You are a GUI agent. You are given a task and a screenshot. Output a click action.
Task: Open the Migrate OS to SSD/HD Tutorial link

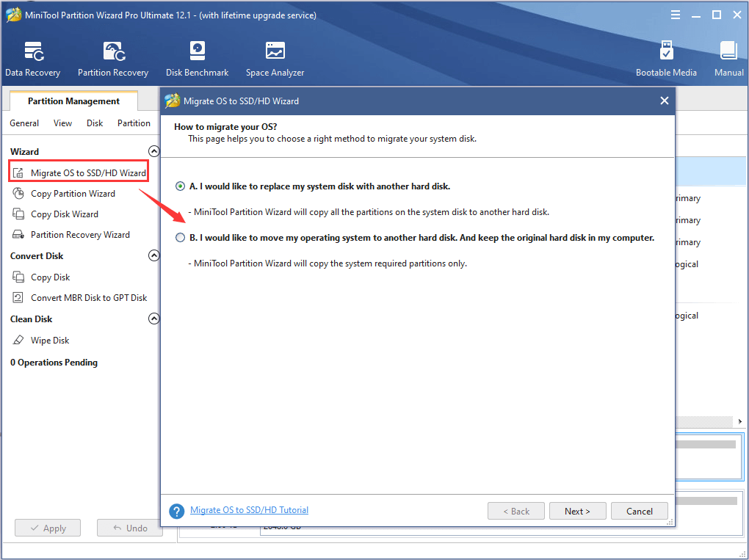coord(250,510)
